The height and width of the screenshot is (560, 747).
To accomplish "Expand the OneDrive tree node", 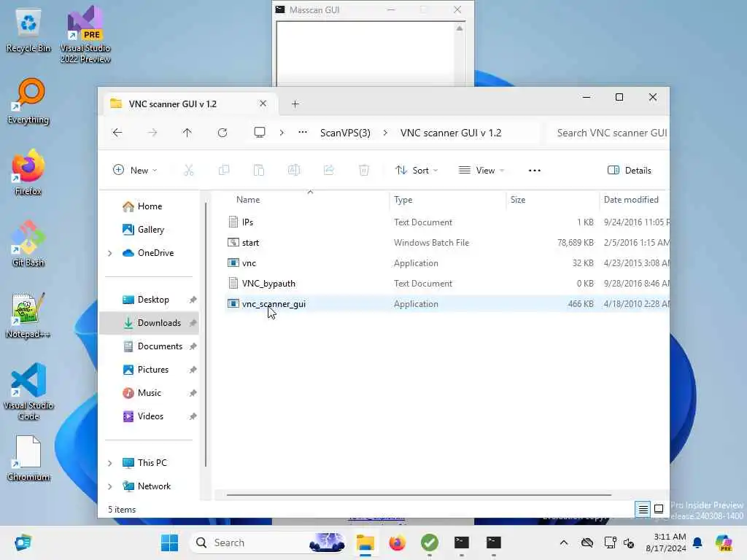I will coord(110,253).
